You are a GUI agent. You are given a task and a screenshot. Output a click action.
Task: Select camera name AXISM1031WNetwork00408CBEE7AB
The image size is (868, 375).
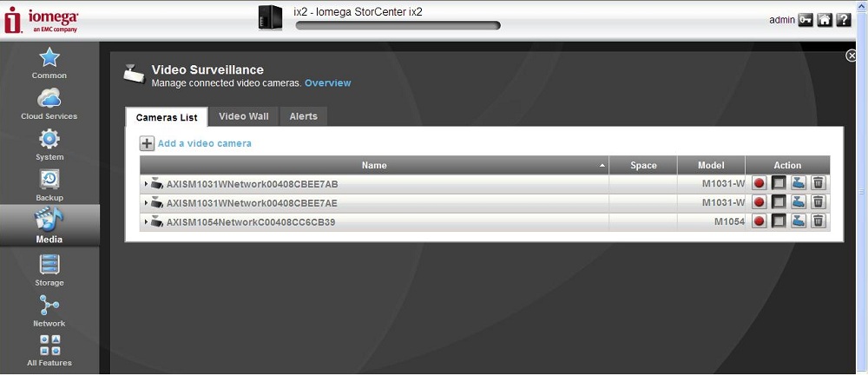click(253, 184)
